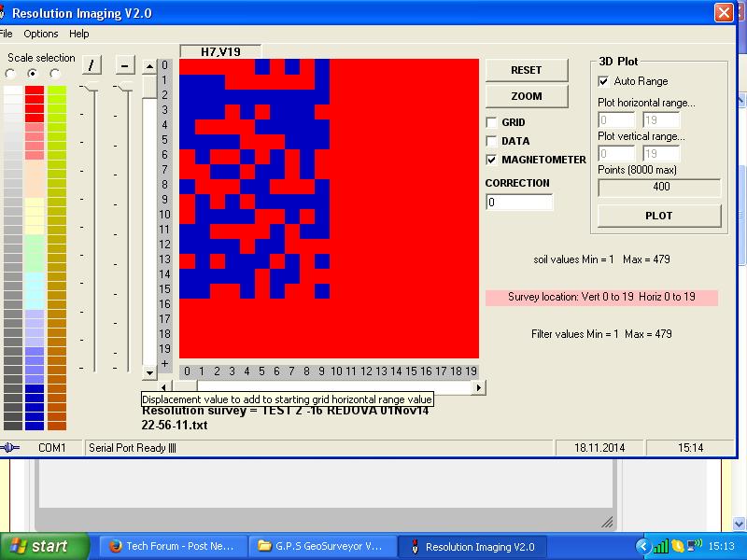Expand hidden tray icons chevron
This screenshot has height=560, width=747.
click(x=643, y=546)
